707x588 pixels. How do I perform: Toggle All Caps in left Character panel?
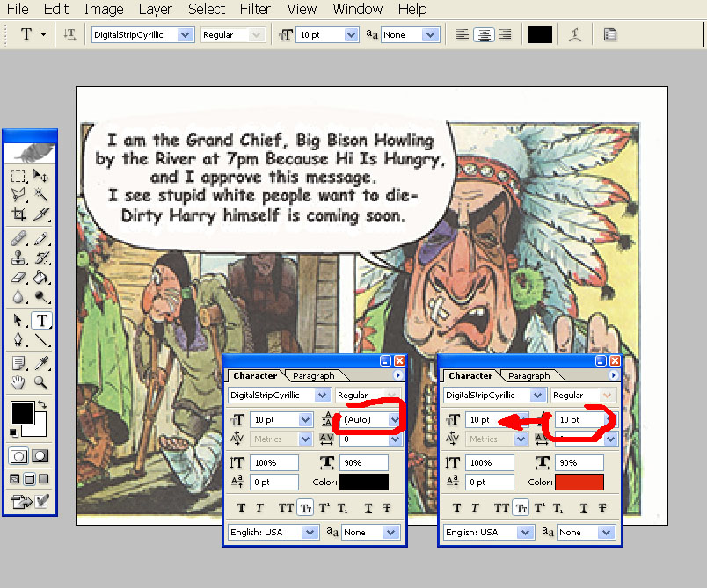[x=286, y=508]
